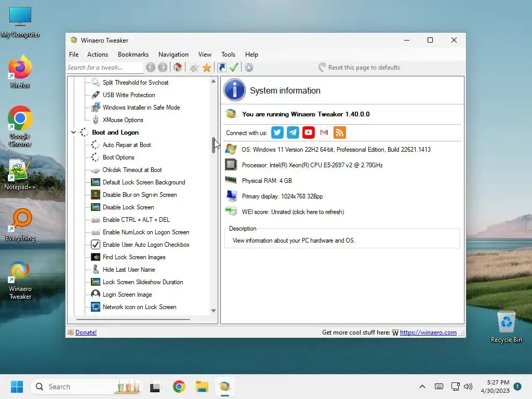The image size is (532, 399).
Task: Select the Notepad++ desktop shortcut
Action: coord(20,174)
